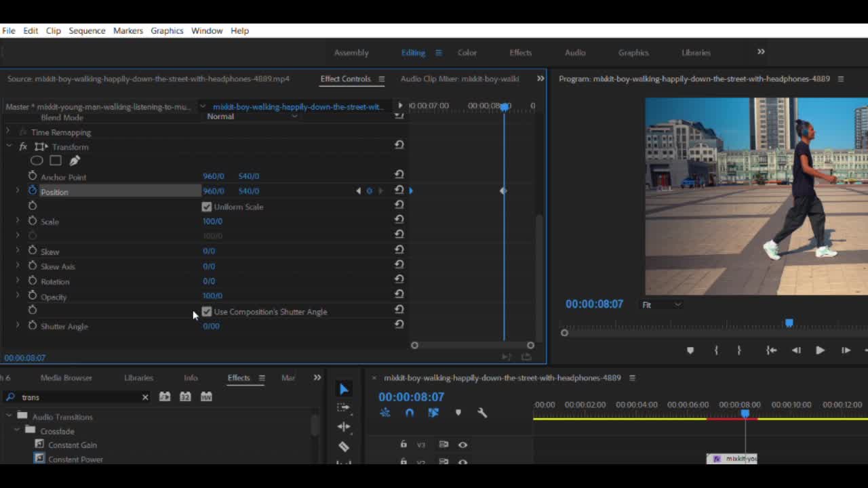
Task: Clear the effects search field
Action: (x=145, y=397)
